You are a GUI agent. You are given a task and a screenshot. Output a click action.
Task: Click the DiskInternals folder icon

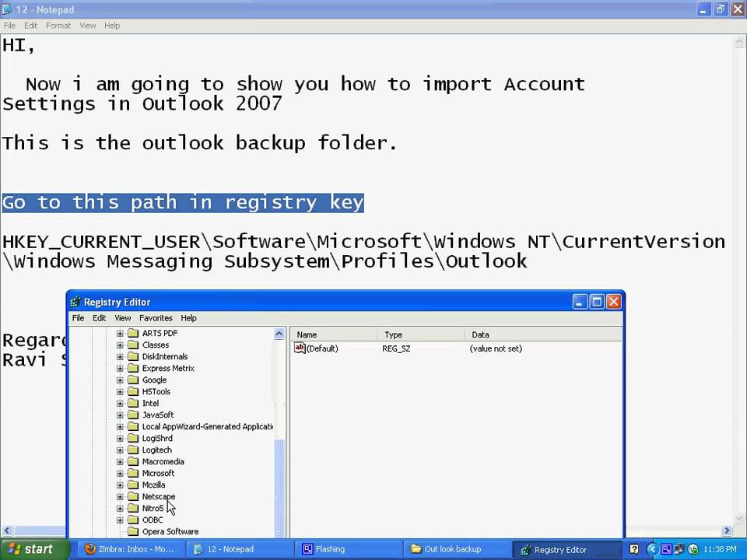133,356
